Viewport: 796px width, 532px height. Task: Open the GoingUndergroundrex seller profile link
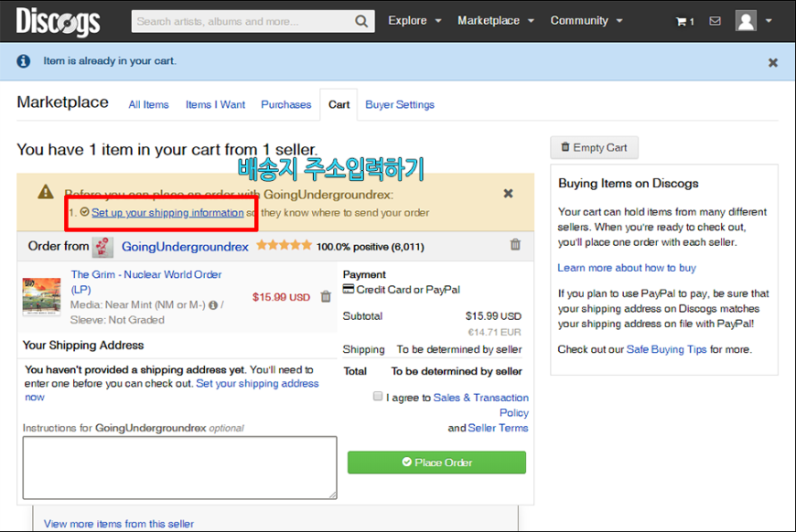pyautogui.click(x=186, y=247)
